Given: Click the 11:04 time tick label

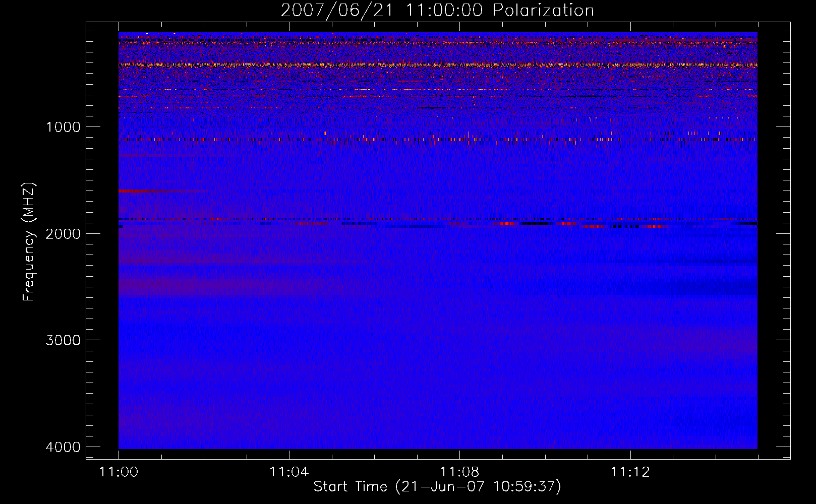Looking at the screenshot, I should click(x=289, y=472).
